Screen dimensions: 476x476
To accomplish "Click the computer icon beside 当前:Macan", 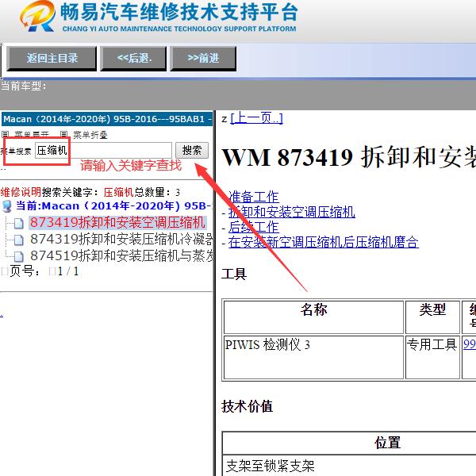I will [x=6, y=206].
